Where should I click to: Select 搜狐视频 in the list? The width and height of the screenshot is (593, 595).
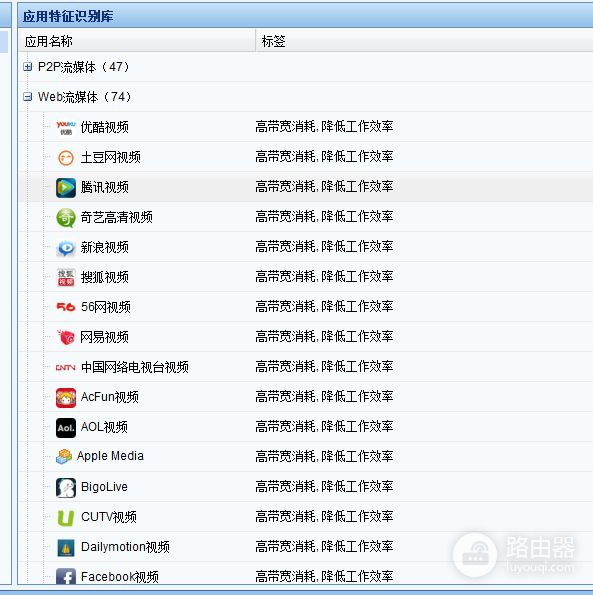[x=104, y=277]
